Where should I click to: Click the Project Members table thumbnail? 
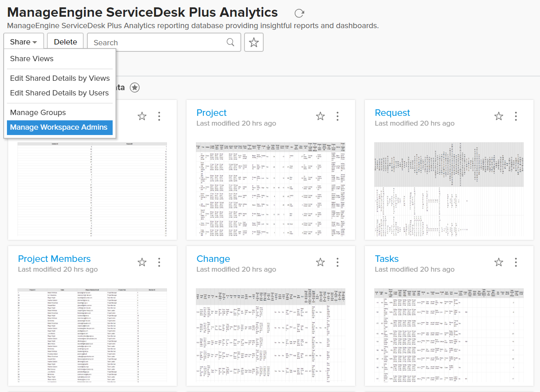click(x=92, y=335)
